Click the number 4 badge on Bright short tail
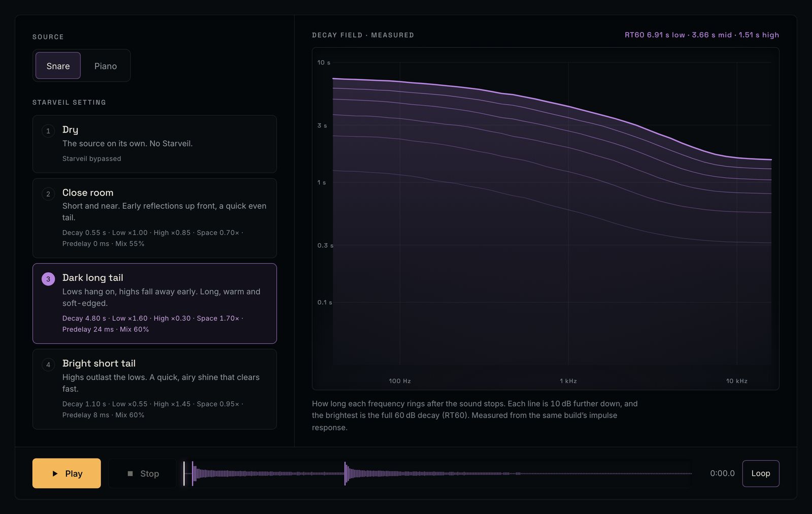The height and width of the screenshot is (514, 812). [48, 364]
